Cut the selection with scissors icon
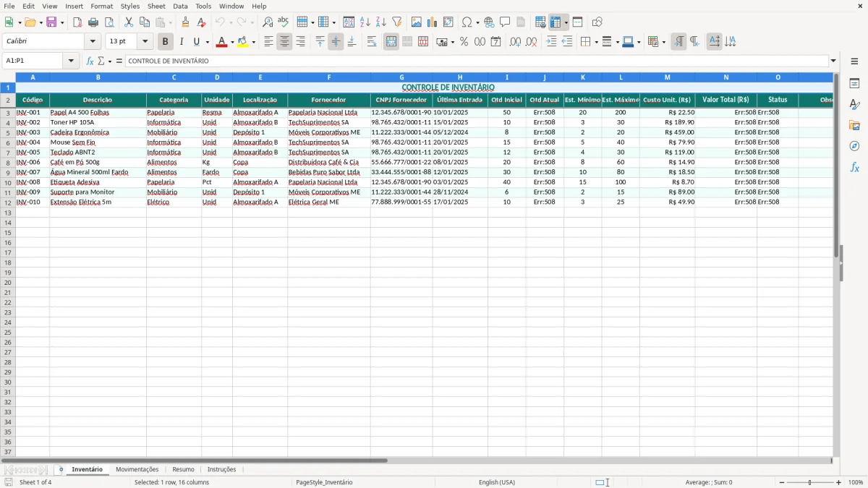The height and width of the screenshot is (488, 868). 129,22
